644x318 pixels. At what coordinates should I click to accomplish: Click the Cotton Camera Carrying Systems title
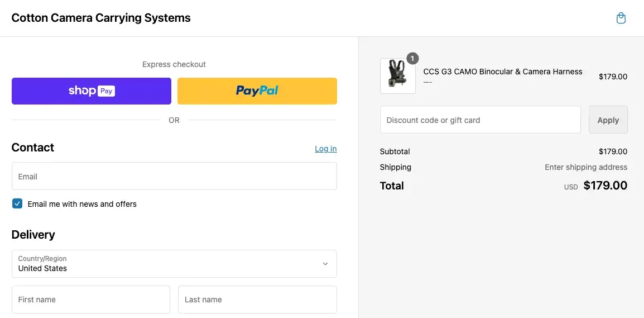(x=101, y=18)
